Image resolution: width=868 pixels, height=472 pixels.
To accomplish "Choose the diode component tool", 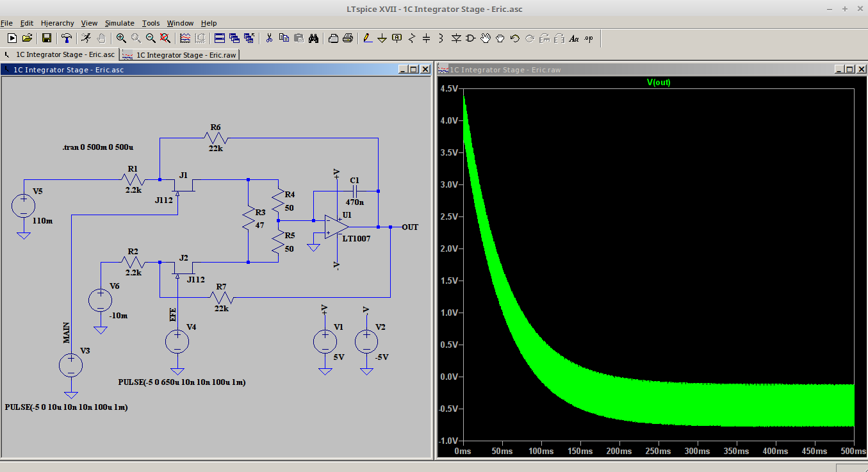I will tap(455, 38).
